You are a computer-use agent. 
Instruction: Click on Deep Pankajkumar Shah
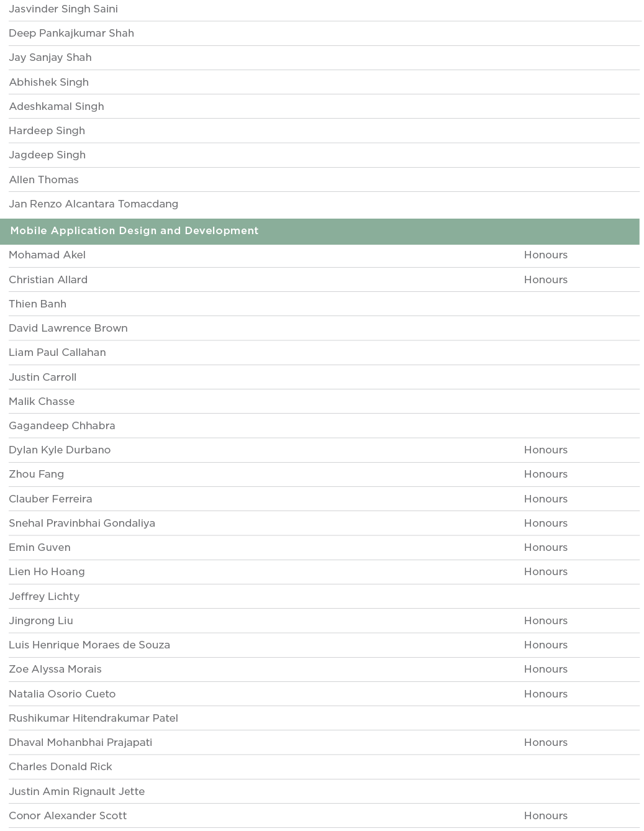[x=71, y=34]
